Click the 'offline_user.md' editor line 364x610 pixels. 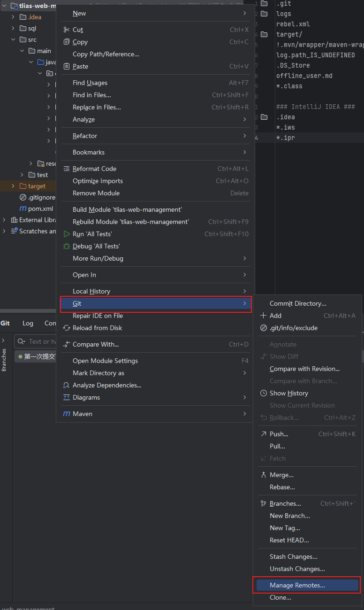click(304, 76)
